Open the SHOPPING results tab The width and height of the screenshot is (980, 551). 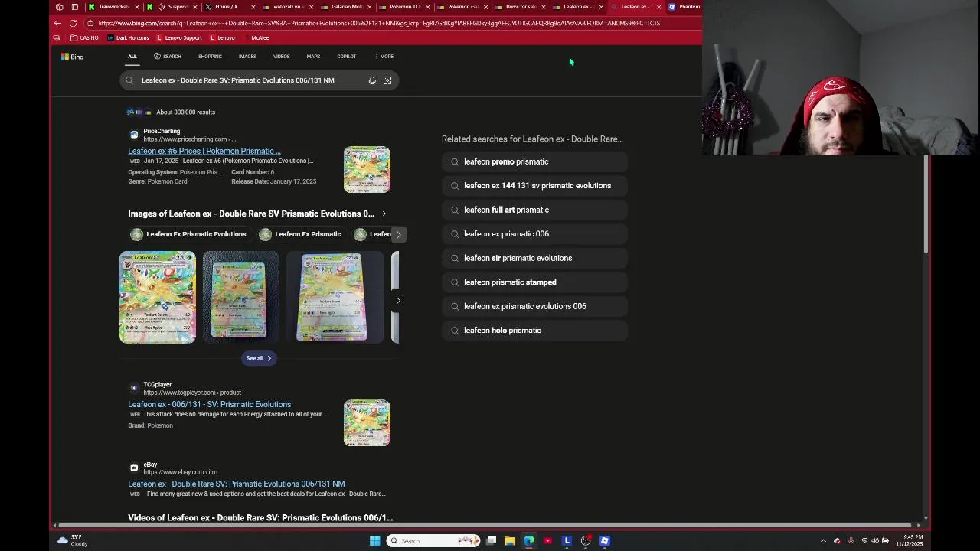coord(210,57)
